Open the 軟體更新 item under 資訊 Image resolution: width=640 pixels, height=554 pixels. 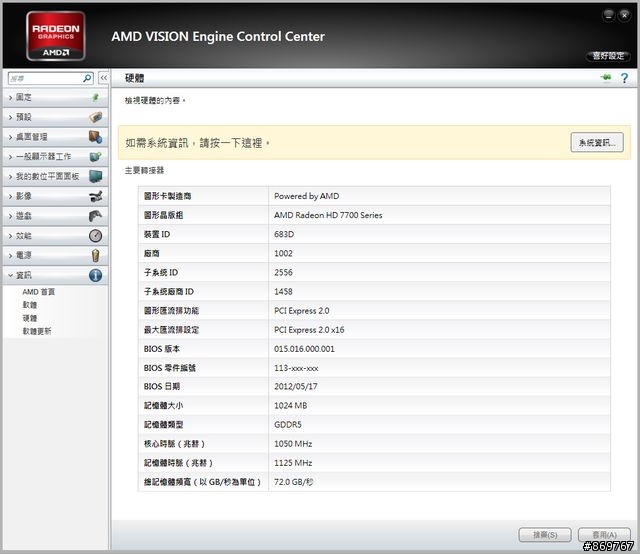click(37, 331)
